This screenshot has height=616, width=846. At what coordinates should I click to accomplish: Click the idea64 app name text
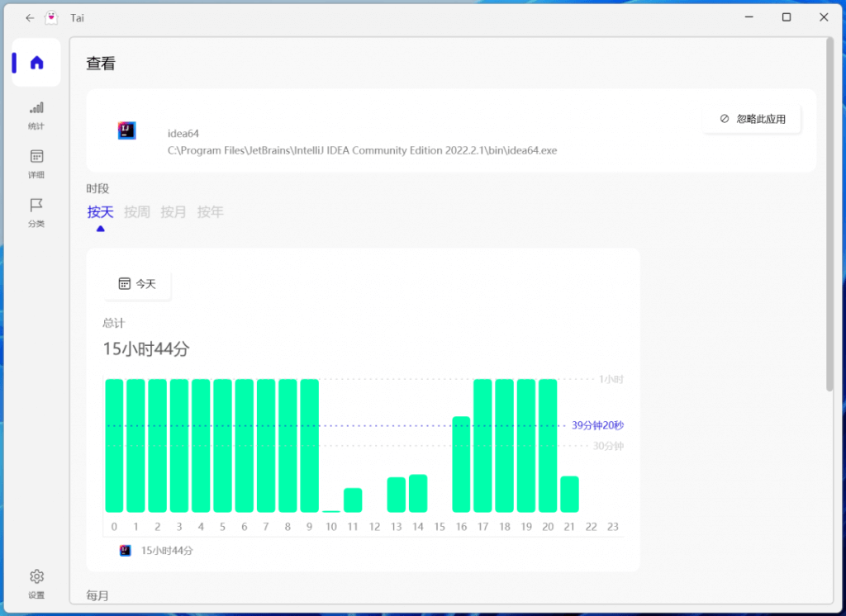(183, 133)
